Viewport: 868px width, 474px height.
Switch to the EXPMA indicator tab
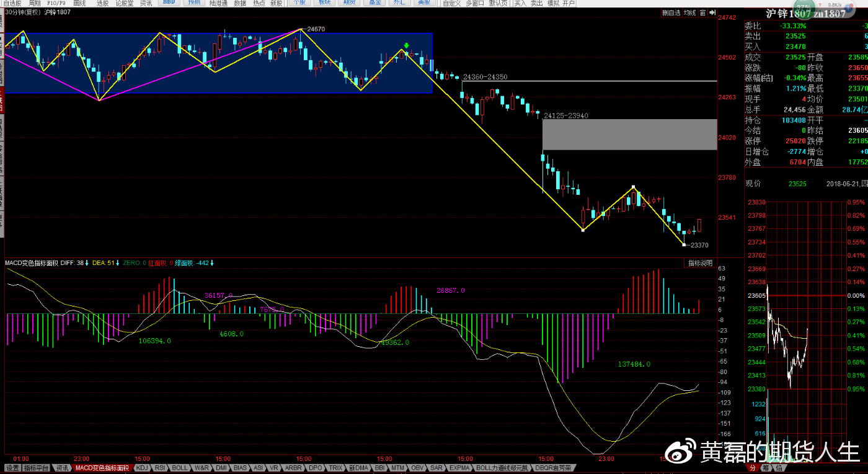click(x=459, y=468)
